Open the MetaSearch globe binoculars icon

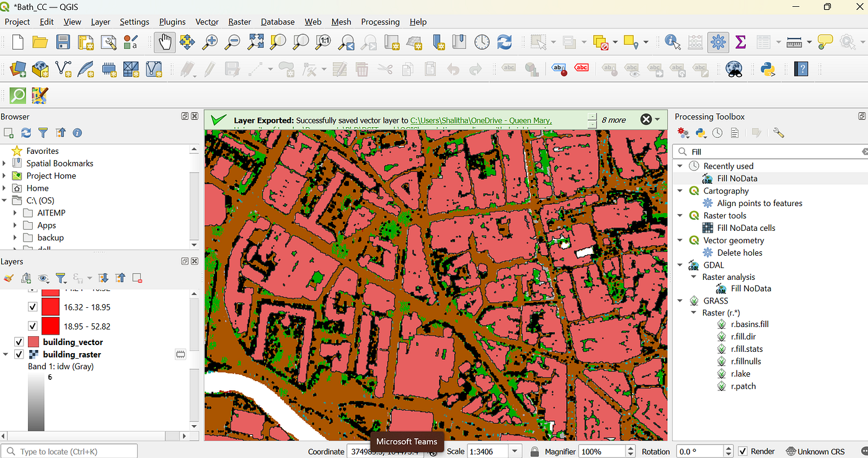[734, 68]
